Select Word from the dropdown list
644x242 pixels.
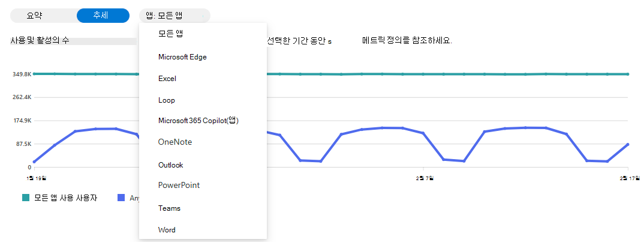pyautogui.click(x=167, y=230)
